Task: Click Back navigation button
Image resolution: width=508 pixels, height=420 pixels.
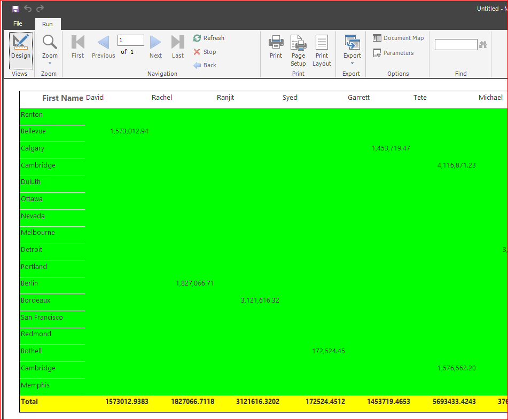Action: coord(205,65)
